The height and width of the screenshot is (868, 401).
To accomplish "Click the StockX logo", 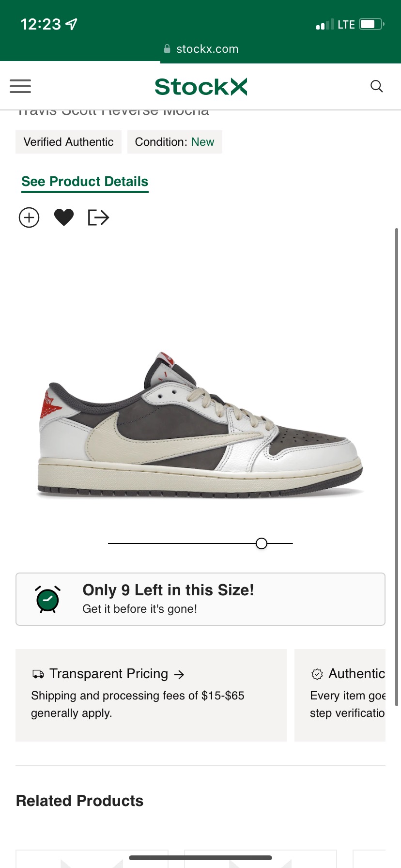I will coord(201,87).
